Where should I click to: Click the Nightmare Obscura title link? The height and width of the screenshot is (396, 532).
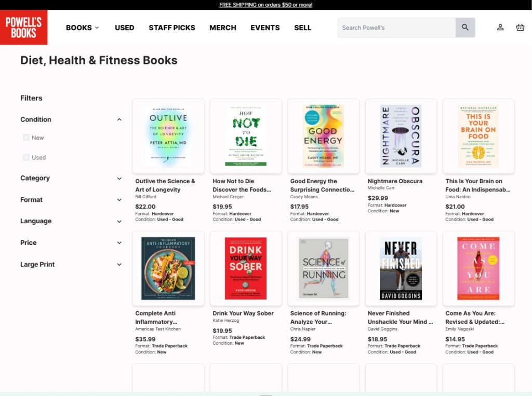(x=395, y=181)
